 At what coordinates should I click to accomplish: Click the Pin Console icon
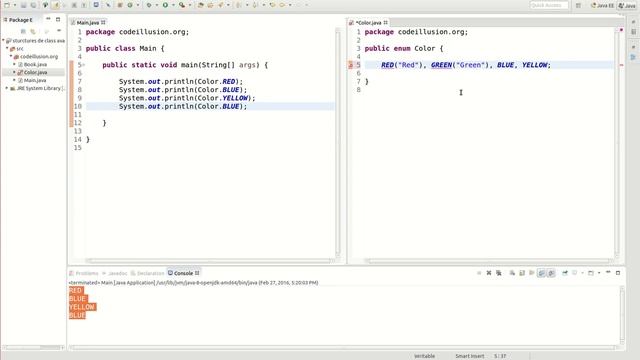coord(565,273)
